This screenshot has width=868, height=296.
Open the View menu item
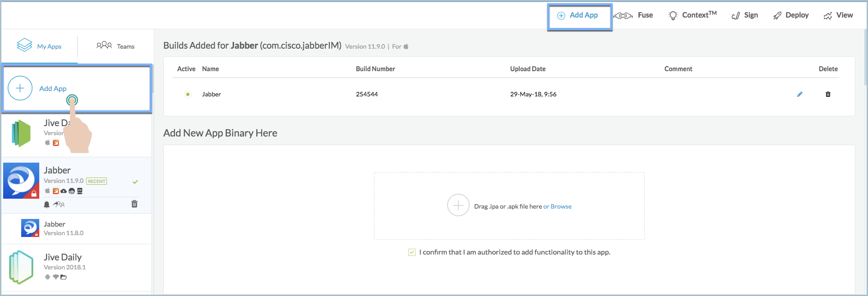coord(838,15)
